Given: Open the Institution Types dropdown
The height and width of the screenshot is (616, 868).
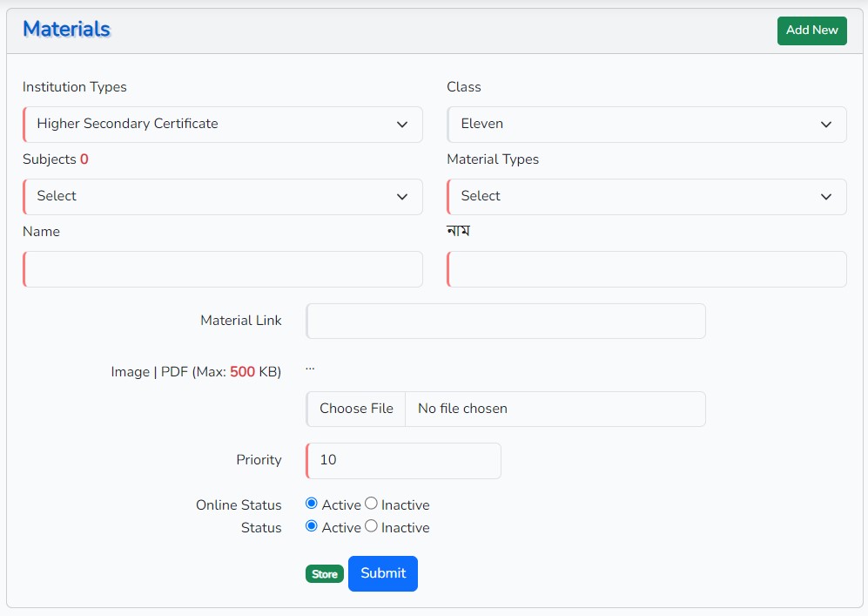Looking at the screenshot, I should [x=223, y=125].
